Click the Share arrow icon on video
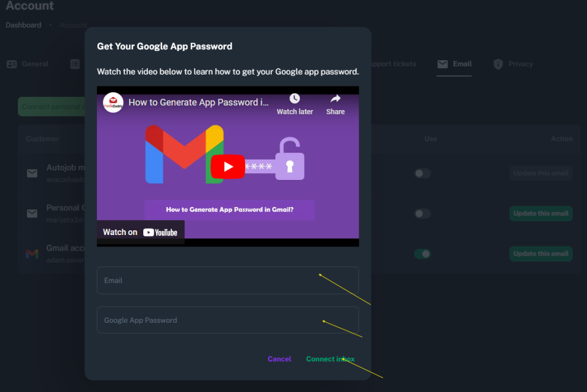The width and height of the screenshot is (587, 392). [x=335, y=99]
